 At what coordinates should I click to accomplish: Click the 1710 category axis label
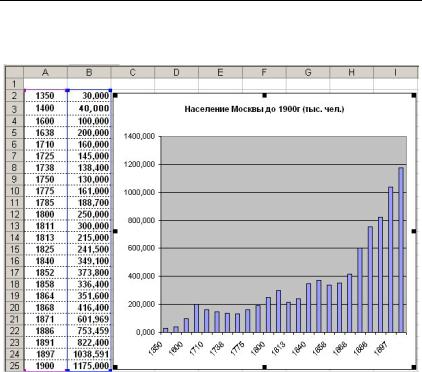tap(197, 348)
